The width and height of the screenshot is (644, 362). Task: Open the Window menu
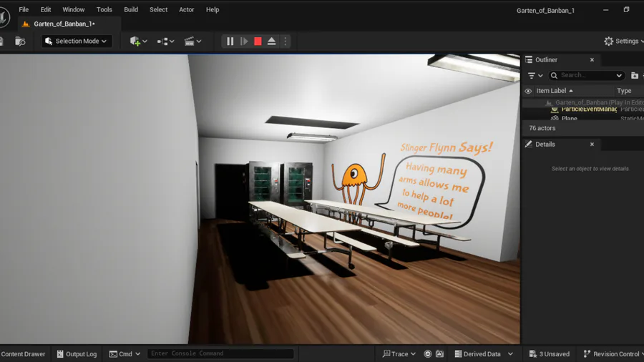tap(74, 9)
